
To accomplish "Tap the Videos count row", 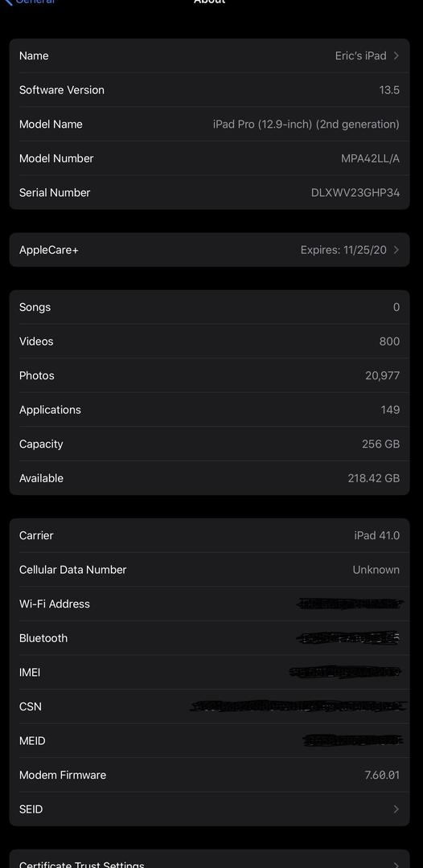I will 209,341.
